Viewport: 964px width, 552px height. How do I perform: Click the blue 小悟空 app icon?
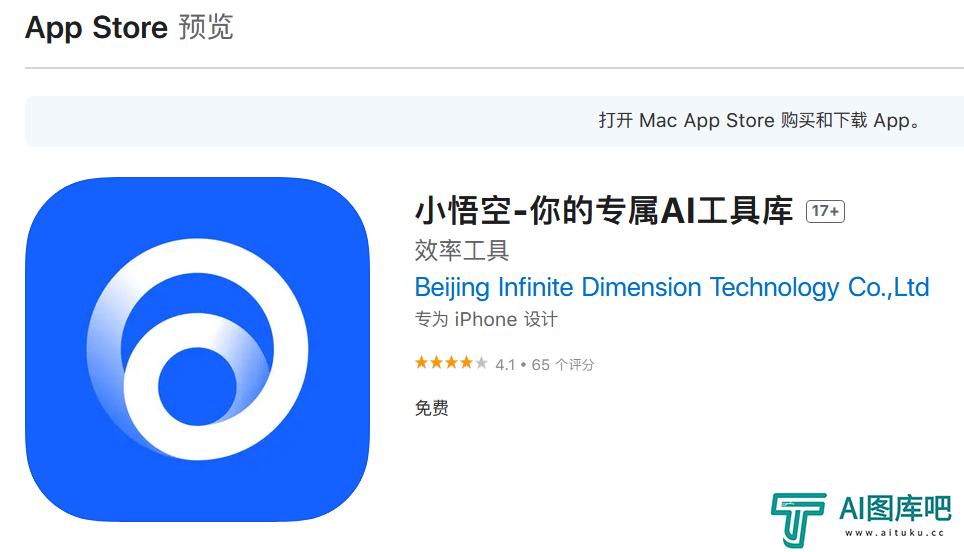point(197,349)
